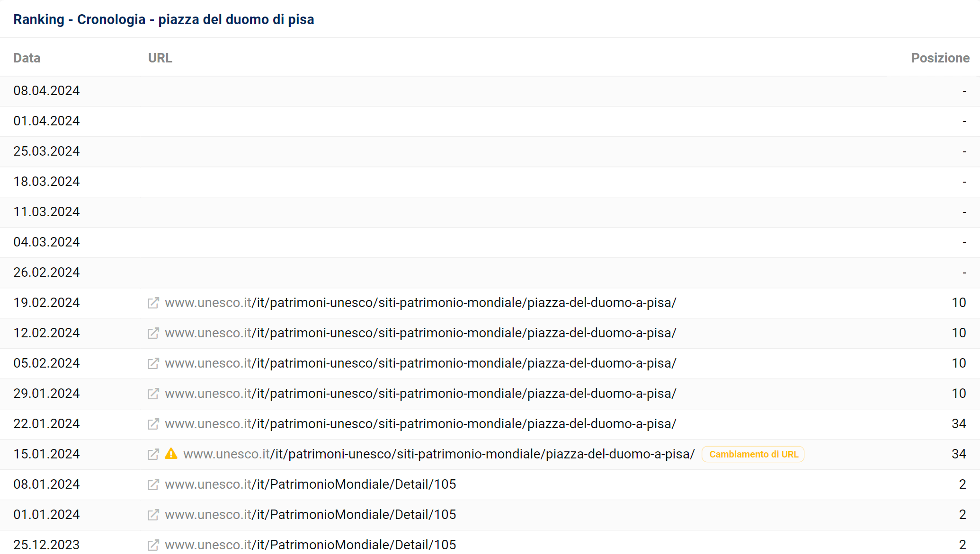This screenshot has height=554, width=980.
Task: Select date cell 25.12.2023
Action: [46, 545]
